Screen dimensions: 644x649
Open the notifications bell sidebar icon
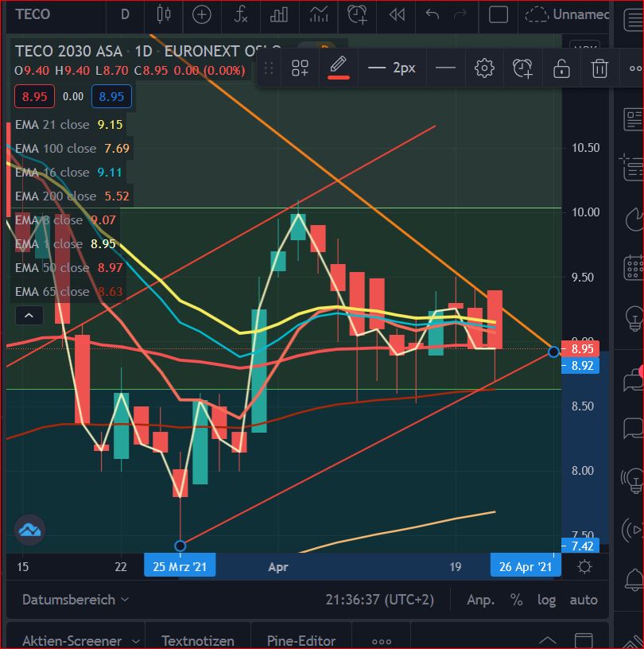point(634,581)
